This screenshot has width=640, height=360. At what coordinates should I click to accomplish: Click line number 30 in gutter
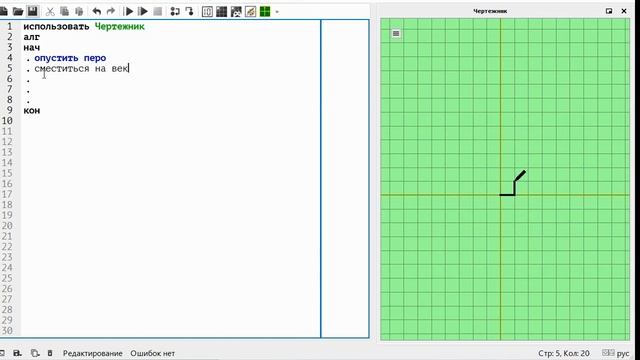(7, 331)
